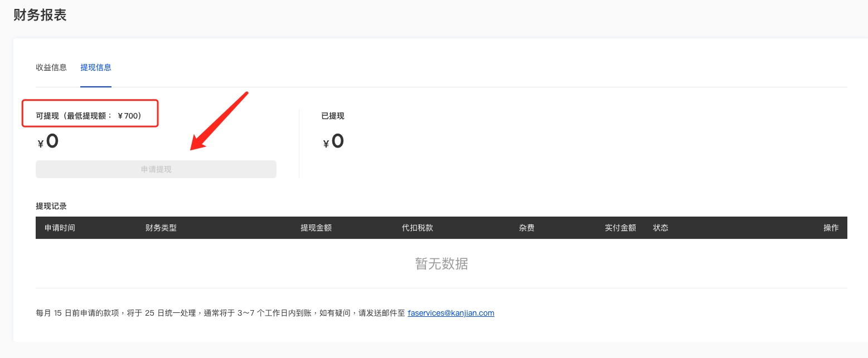This screenshot has height=358, width=868.
Task: Click the 已提现 label
Action: click(x=333, y=116)
